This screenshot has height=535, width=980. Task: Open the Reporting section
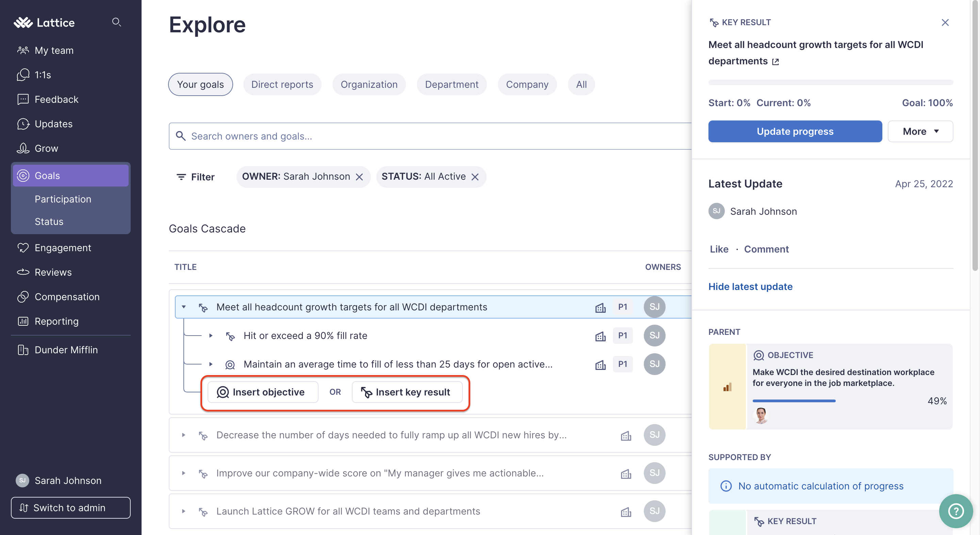tap(56, 321)
